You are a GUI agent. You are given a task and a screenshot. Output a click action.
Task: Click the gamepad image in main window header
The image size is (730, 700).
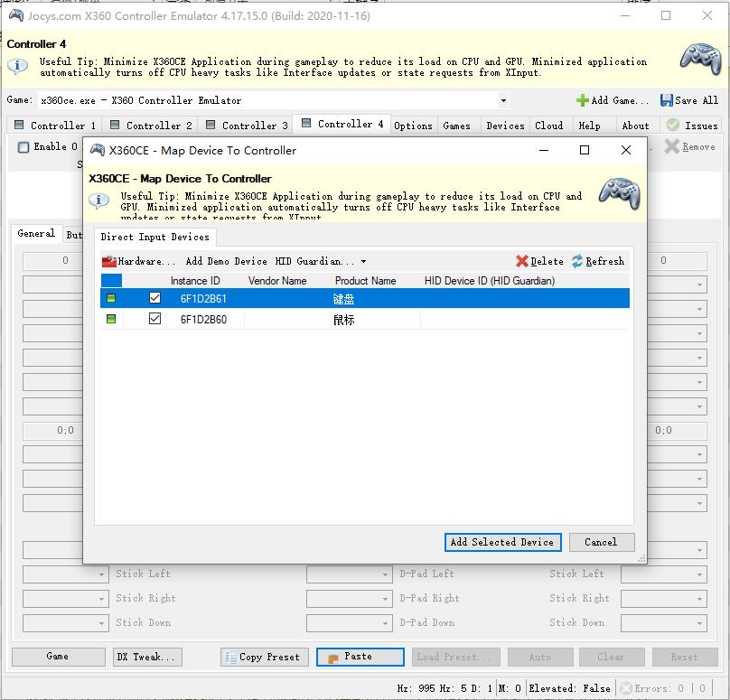click(701, 59)
